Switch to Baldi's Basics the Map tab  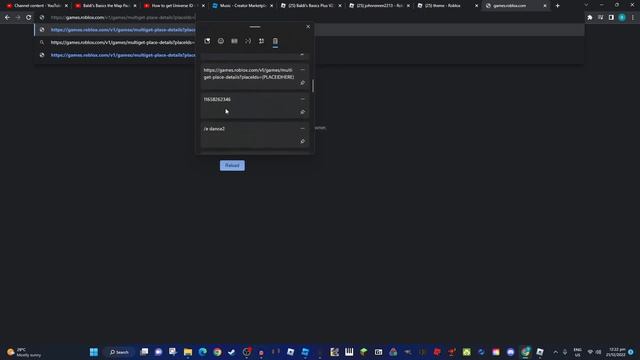(x=104, y=6)
